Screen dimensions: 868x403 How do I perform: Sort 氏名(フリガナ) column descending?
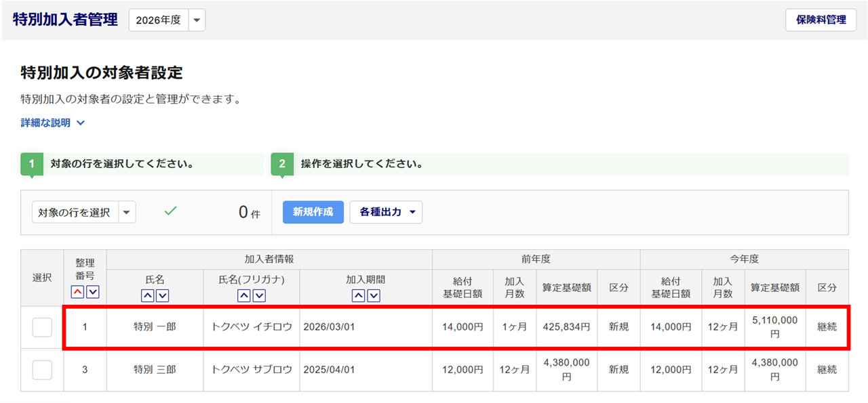click(258, 295)
